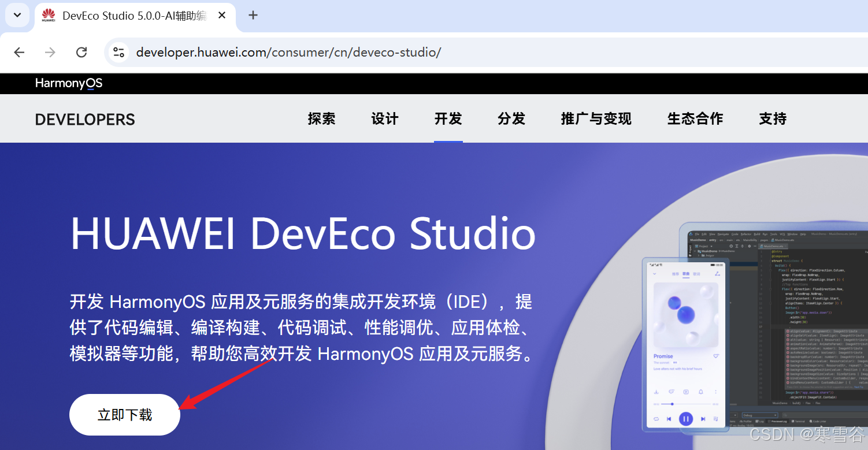
Task: Reload the page with refresh icon
Action: pos(81,53)
